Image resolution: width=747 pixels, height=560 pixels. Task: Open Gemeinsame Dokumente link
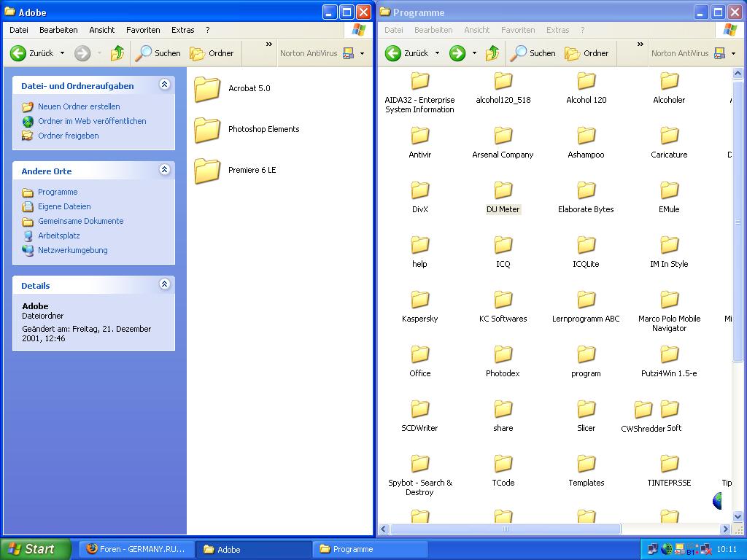pos(80,221)
